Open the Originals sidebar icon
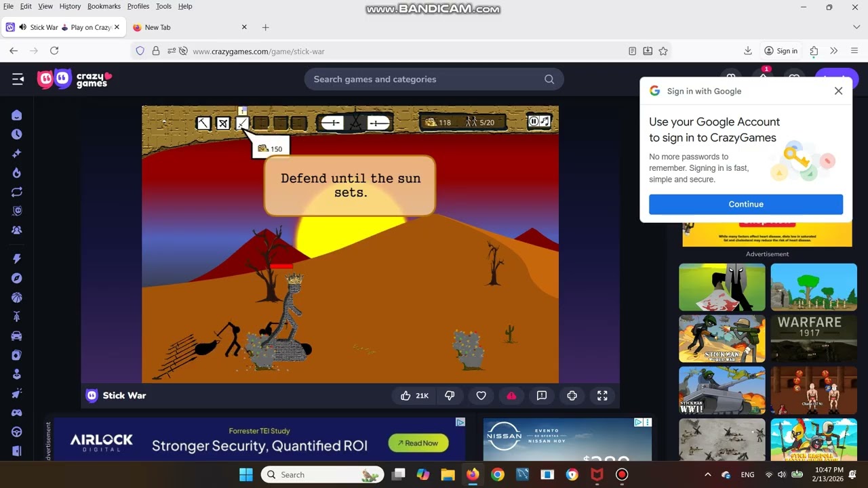868x488 pixels. (17, 211)
